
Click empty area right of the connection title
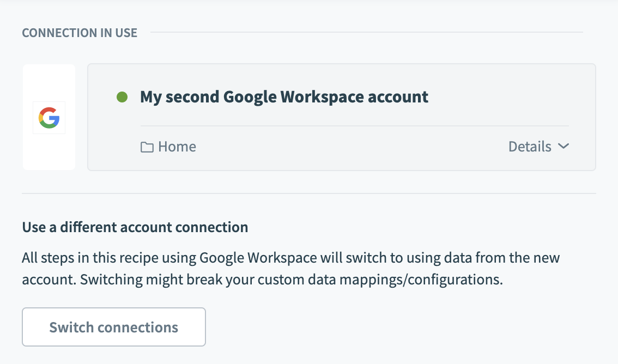(x=501, y=97)
